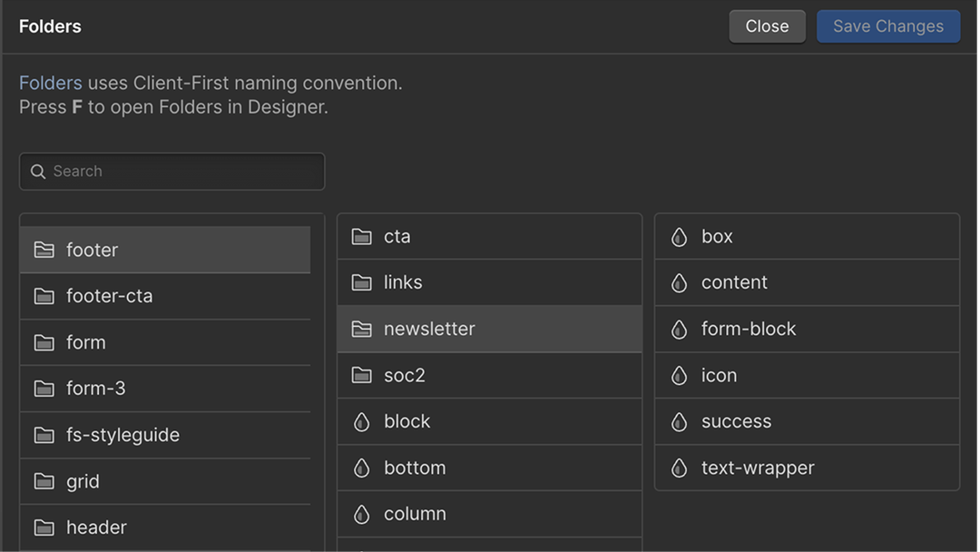Click the folder icon beside "soc2"
980x552 pixels.
360,375
